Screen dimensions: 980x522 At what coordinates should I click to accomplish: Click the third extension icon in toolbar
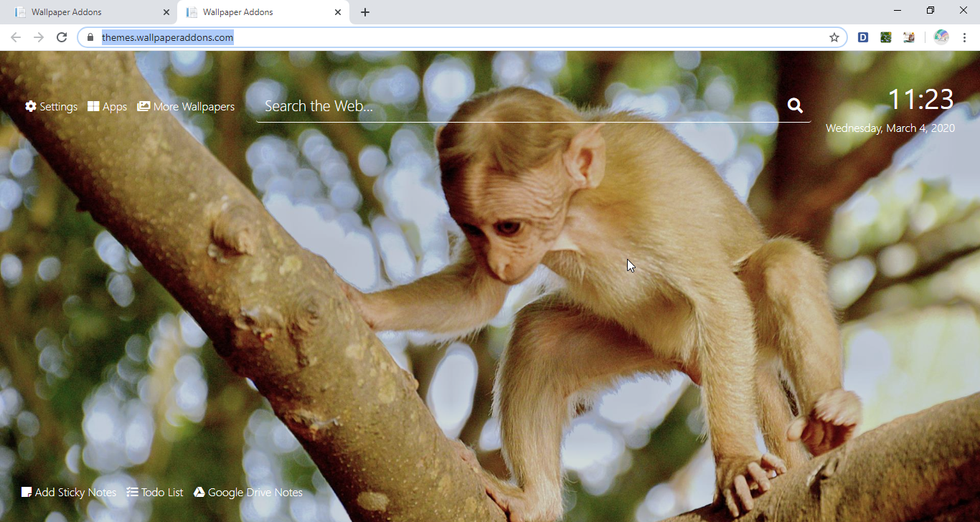click(909, 37)
